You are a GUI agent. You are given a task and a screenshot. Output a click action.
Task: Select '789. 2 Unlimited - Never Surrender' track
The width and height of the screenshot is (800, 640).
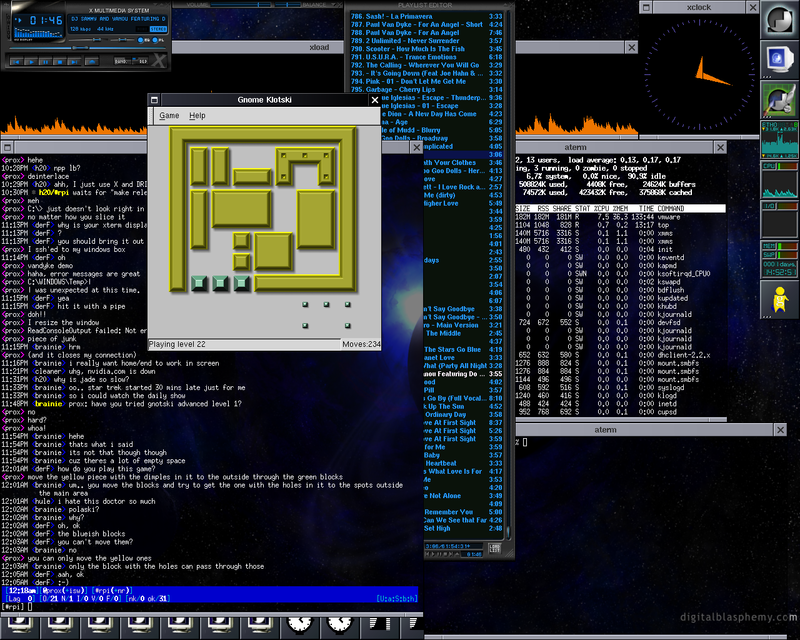tap(427, 41)
